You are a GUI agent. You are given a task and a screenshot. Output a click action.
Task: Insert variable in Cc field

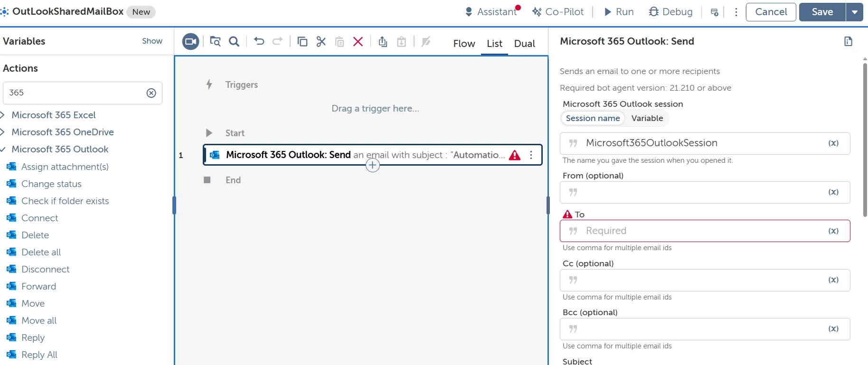pyautogui.click(x=833, y=280)
